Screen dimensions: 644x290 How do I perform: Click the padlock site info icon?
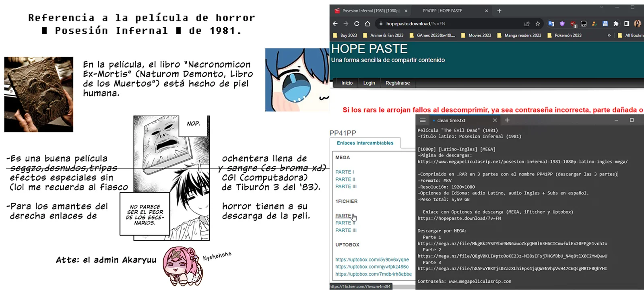(x=381, y=24)
